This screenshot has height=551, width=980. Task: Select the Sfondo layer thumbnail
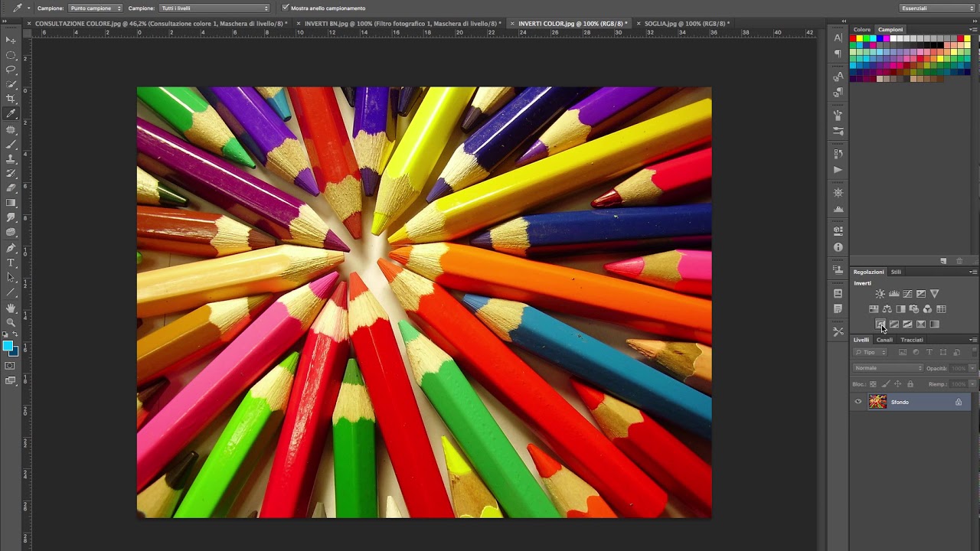coord(877,402)
